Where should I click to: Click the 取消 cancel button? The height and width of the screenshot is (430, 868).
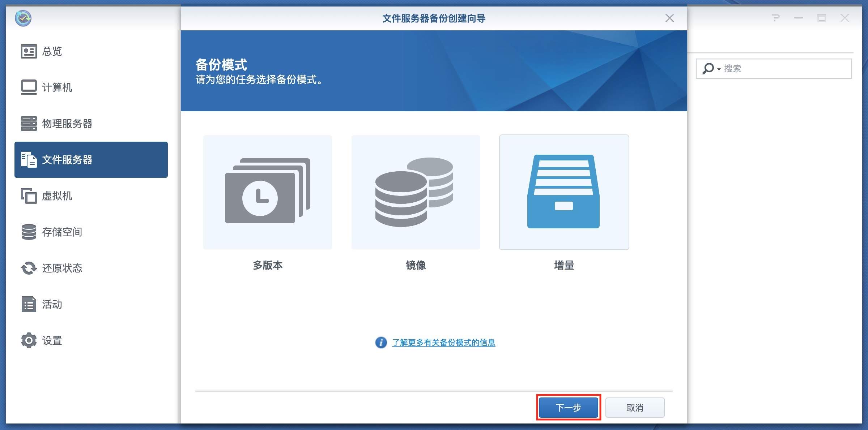[x=635, y=408]
